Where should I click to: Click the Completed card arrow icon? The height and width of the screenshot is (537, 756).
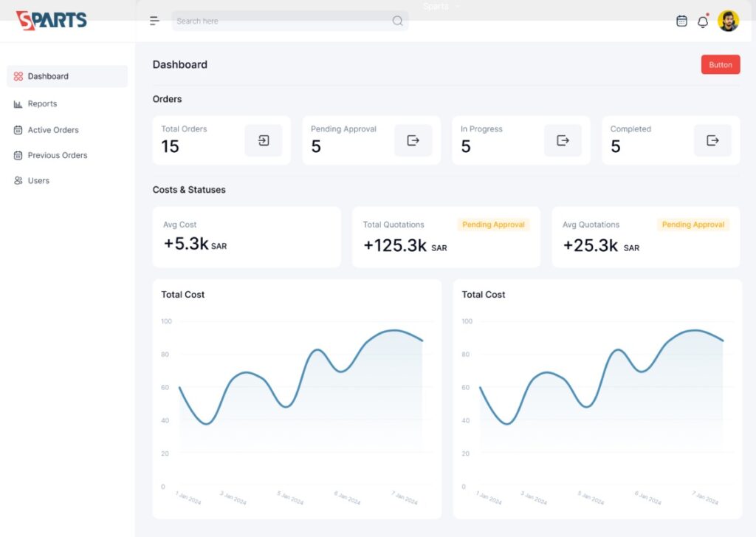coord(712,140)
